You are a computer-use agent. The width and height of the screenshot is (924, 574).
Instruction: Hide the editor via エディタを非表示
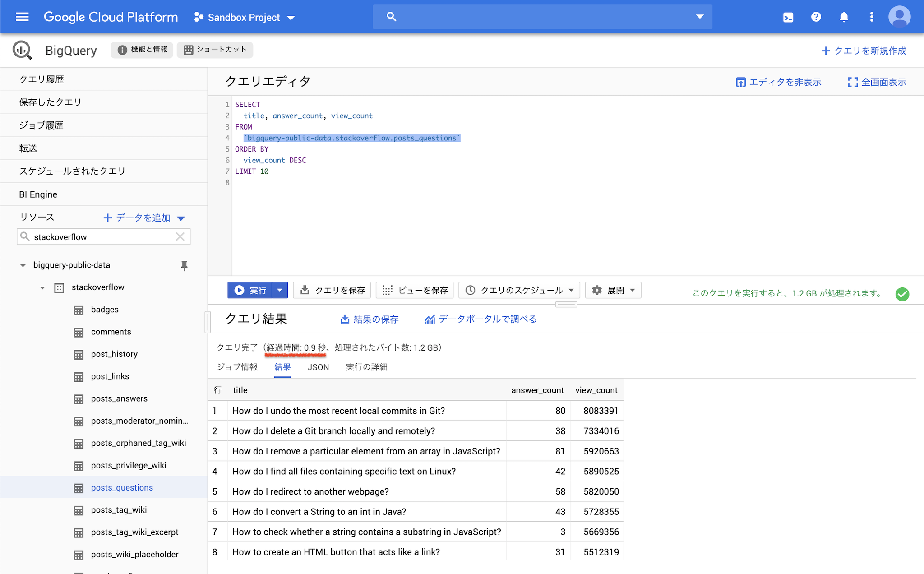click(x=778, y=82)
